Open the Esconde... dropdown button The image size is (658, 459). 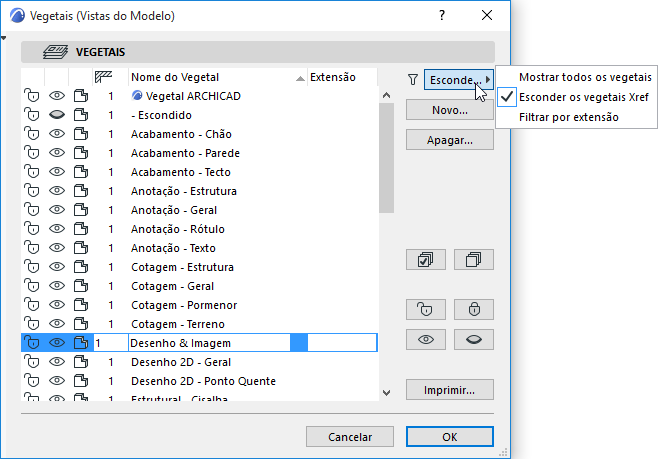pos(459,79)
